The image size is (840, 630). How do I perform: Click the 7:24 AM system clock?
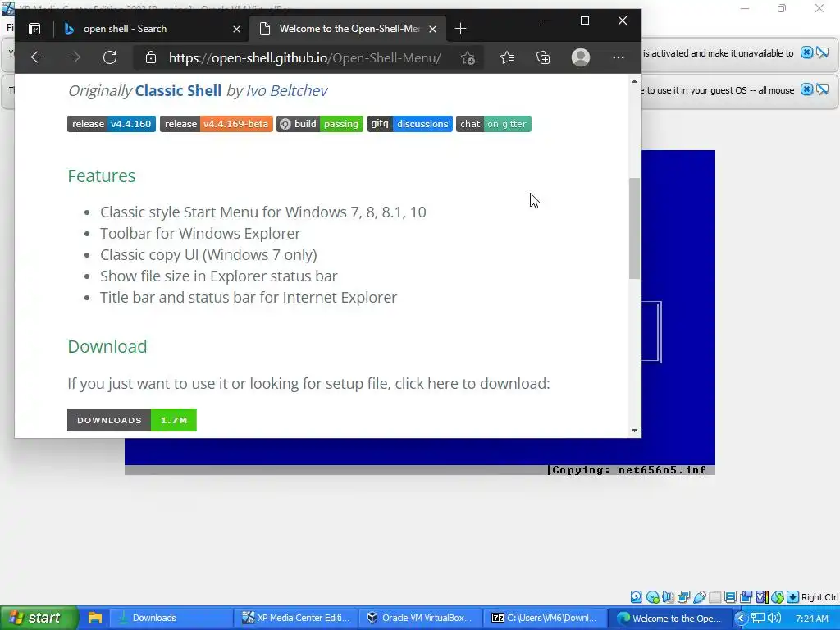click(811, 619)
